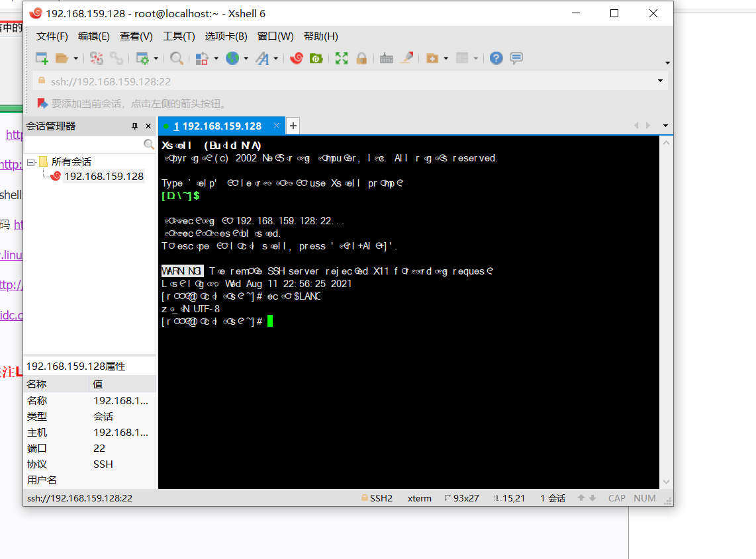Click the greyed layout toolbar icon
Screen dimensions: 756x559
pyautogui.click(x=462, y=58)
